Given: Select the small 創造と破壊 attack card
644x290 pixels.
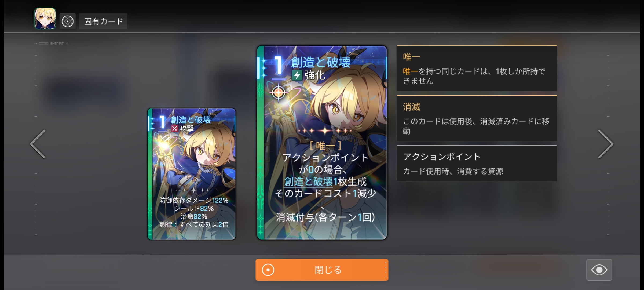Looking at the screenshot, I should 192,174.
